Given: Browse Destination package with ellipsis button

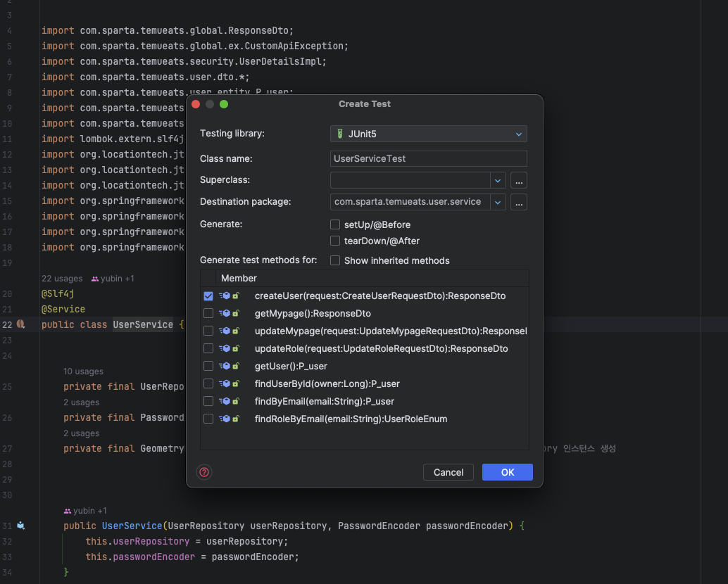Looking at the screenshot, I should tap(519, 202).
